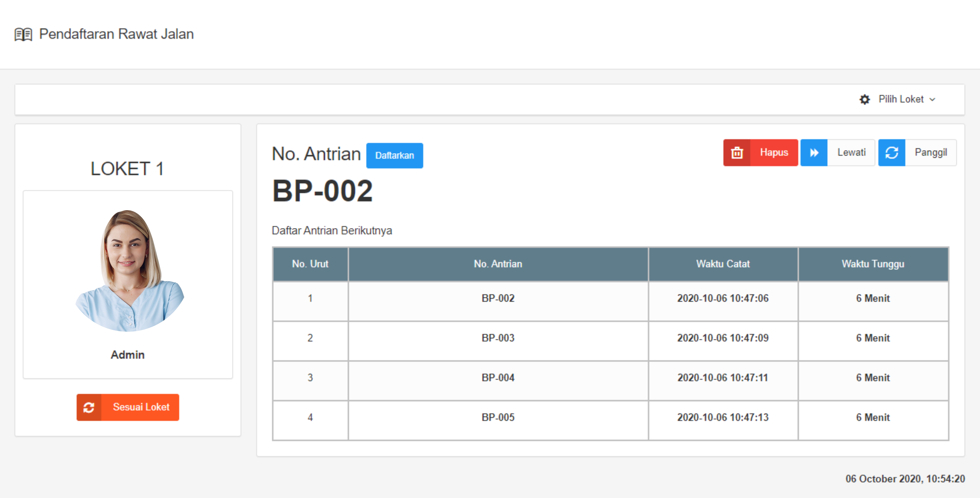Click the Waktu Catat column header
The image size is (980, 498).
(x=722, y=264)
